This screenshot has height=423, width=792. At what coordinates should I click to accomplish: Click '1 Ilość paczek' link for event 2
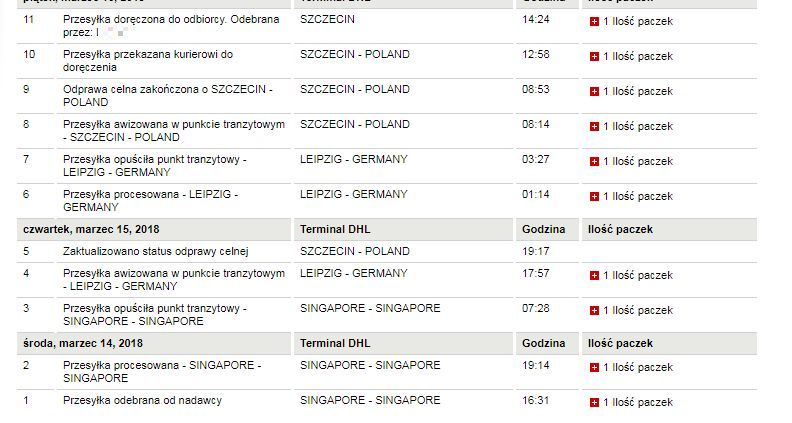point(638,367)
